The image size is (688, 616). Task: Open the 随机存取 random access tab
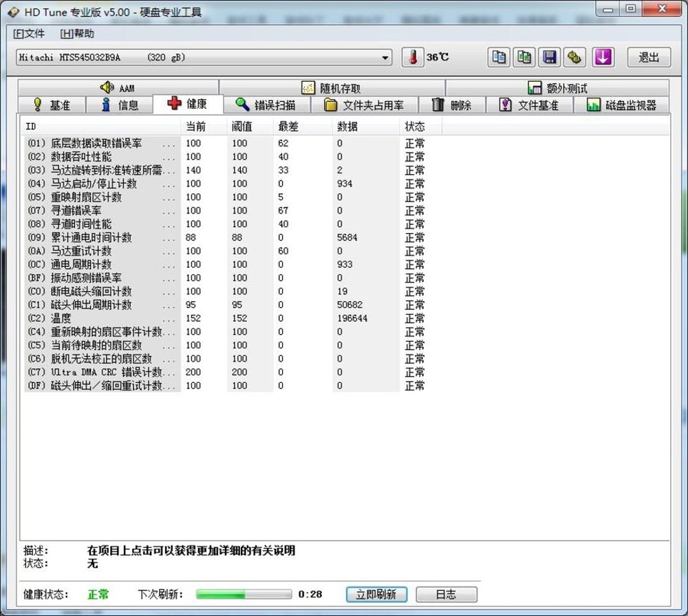[x=331, y=88]
